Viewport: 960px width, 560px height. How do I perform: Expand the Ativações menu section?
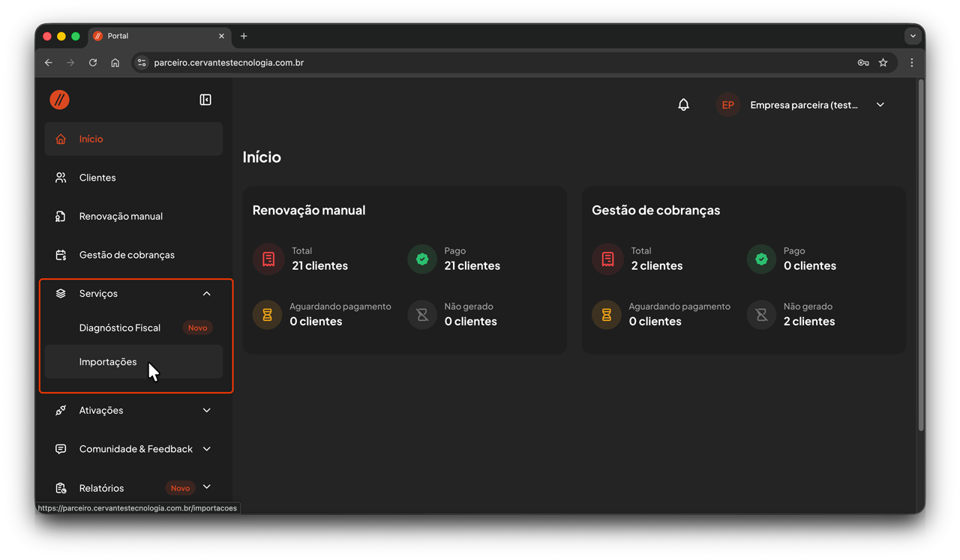(206, 410)
